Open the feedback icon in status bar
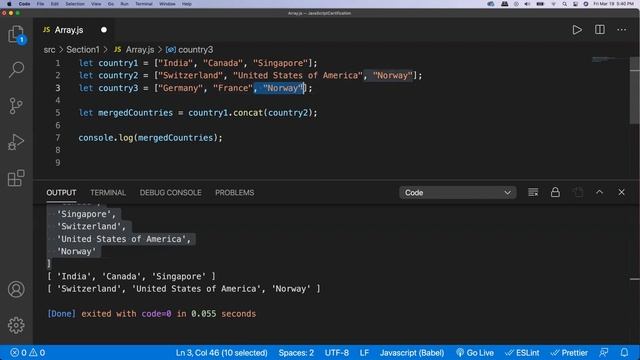Image resolution: width=640 pixels, height=360 pixels. point(603,353)
